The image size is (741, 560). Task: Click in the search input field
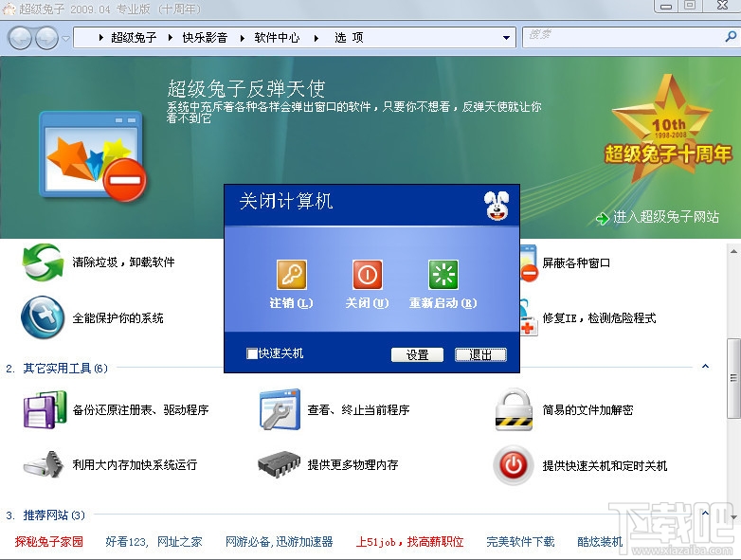[624, 37]
